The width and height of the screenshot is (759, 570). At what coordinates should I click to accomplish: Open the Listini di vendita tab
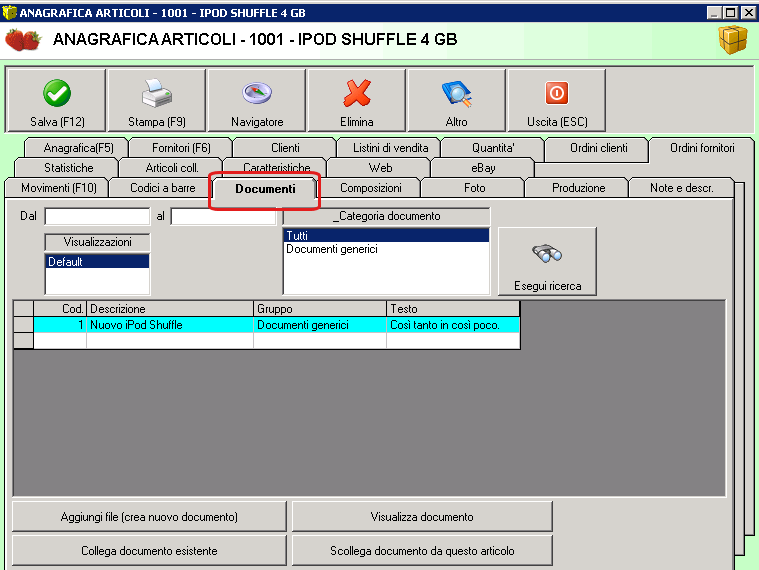click(389, 148)
